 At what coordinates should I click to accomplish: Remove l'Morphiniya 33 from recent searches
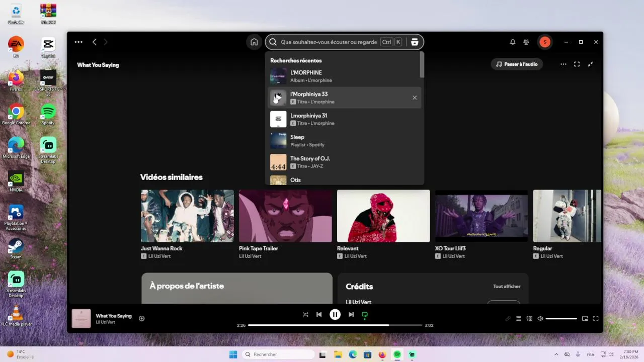point(415,98)
